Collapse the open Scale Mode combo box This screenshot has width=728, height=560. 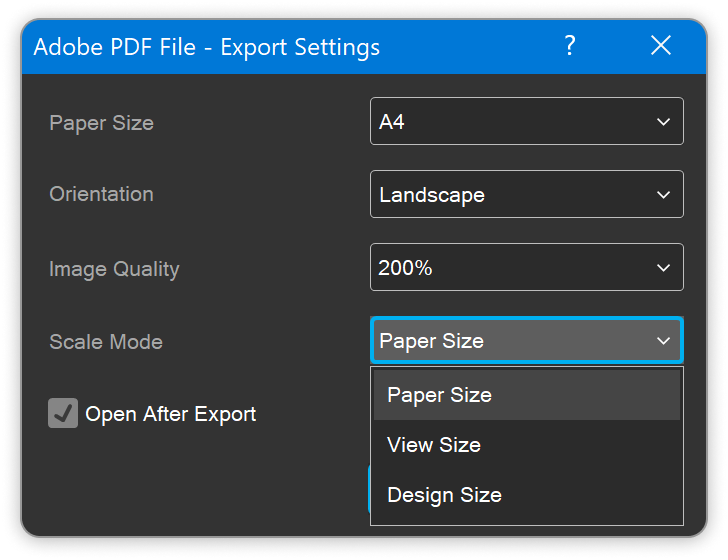515,341
